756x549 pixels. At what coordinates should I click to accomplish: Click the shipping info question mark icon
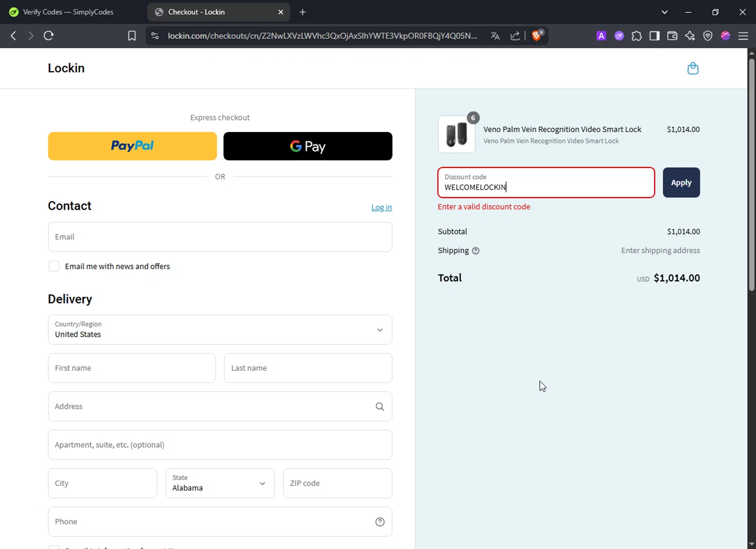point(476,251)
